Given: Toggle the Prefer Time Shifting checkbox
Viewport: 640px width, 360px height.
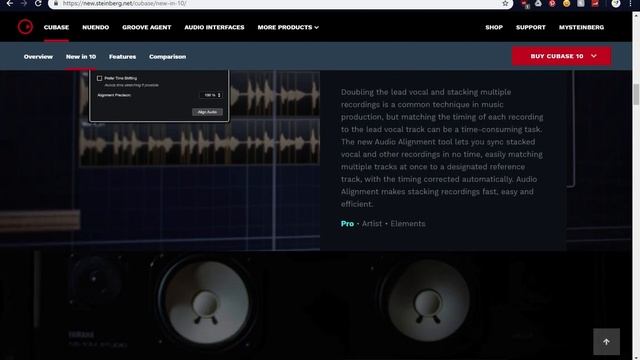Looking at the screenshot, I should click(x=99, y=78).
